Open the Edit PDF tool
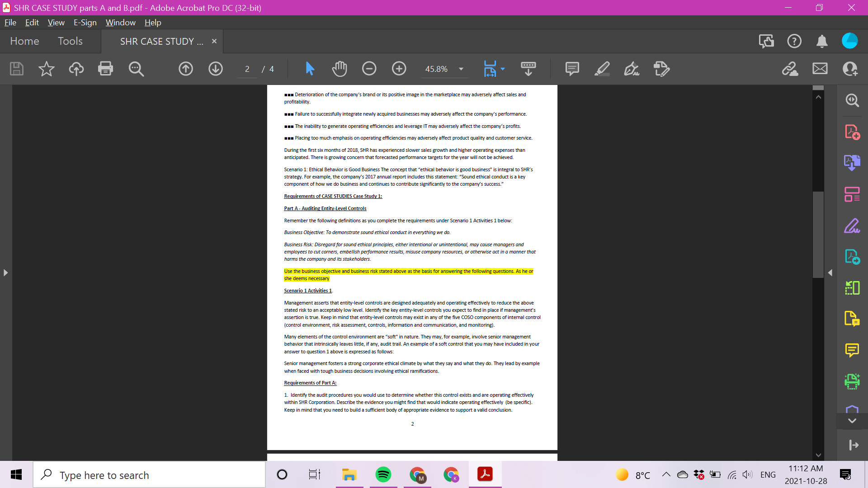Image resolution: width=868 pixels, height=488 pixels. click(x=853, y=194)
